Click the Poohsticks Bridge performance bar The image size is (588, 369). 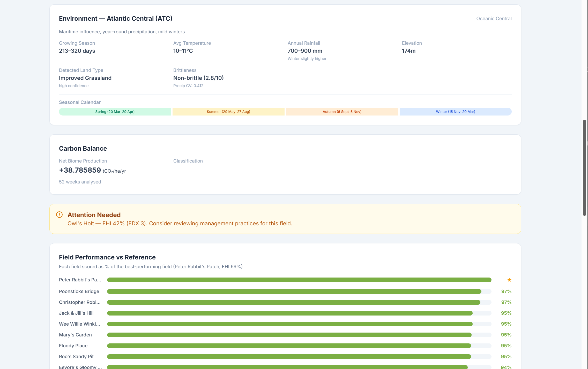click(x=299, y=291)
